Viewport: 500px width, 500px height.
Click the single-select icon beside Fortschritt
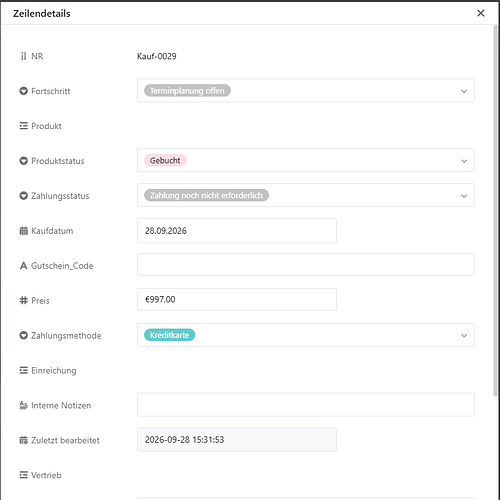pyautogui.click(x=23, y=91)
